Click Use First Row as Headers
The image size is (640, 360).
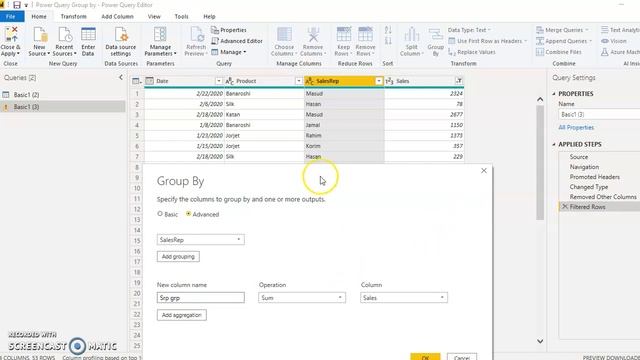click(x=487, y=41)
